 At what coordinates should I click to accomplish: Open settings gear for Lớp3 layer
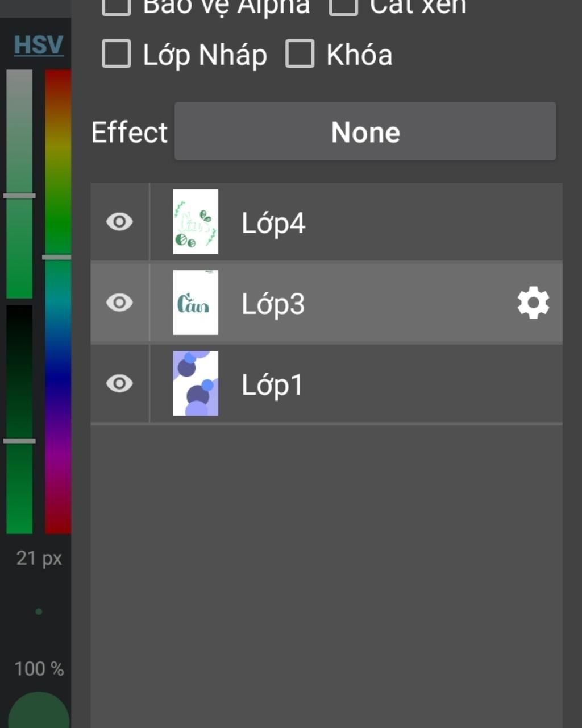(x=533, y=303)
